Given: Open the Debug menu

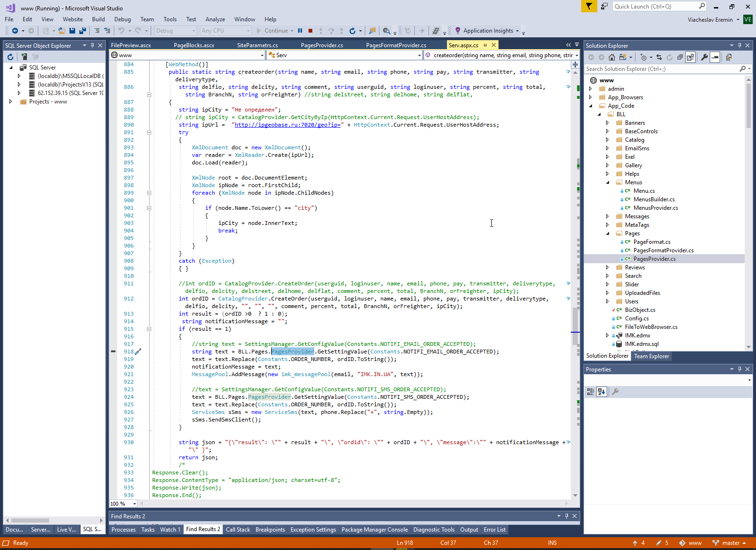Looking at the screenshot, I should pyautogui.click(x=122, y=19).
